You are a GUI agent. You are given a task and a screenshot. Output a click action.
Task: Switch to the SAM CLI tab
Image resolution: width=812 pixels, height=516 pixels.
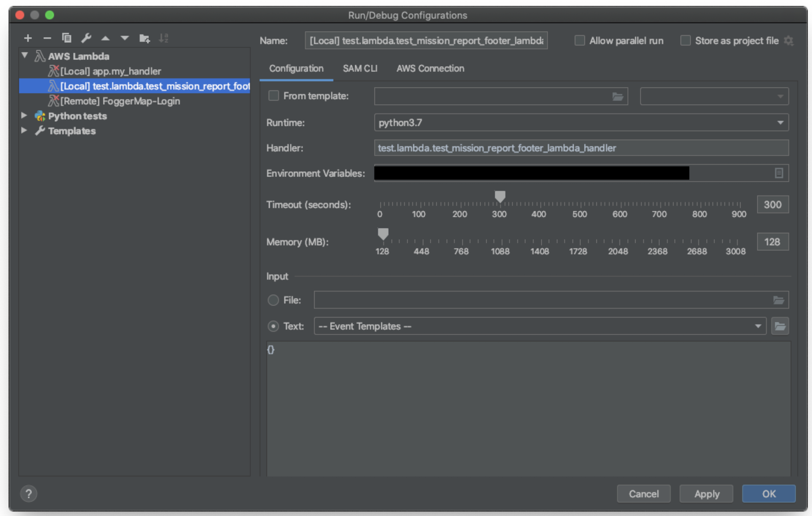pos(360,68)
